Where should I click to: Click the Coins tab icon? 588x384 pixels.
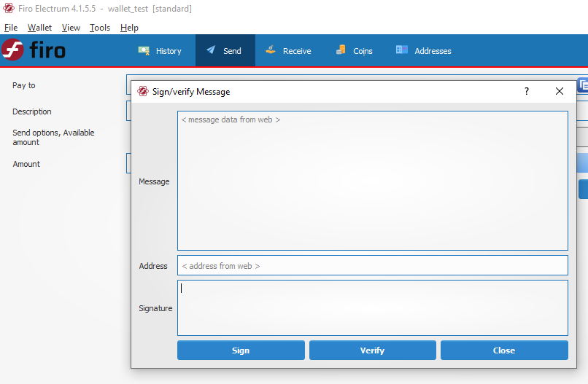[x=341, y=51]
